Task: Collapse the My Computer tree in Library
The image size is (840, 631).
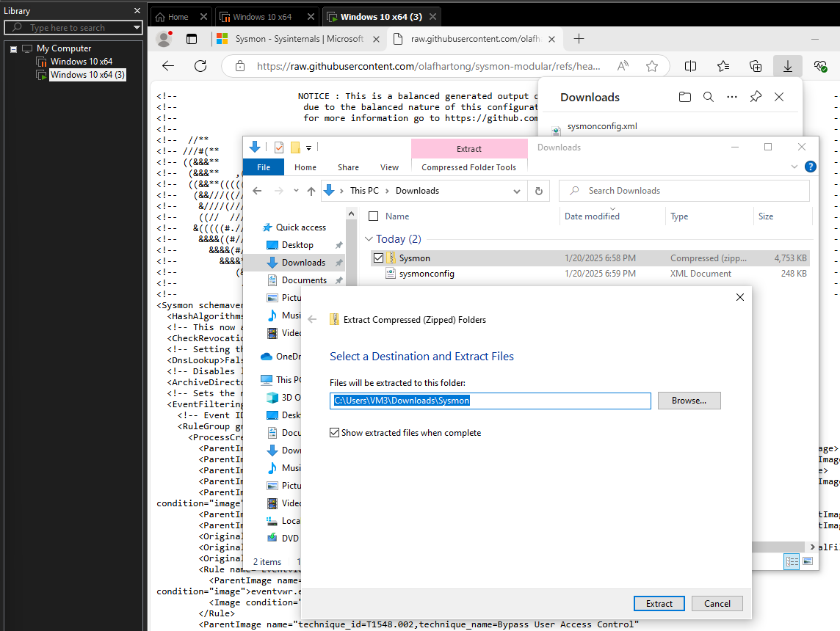Action: 13,48
